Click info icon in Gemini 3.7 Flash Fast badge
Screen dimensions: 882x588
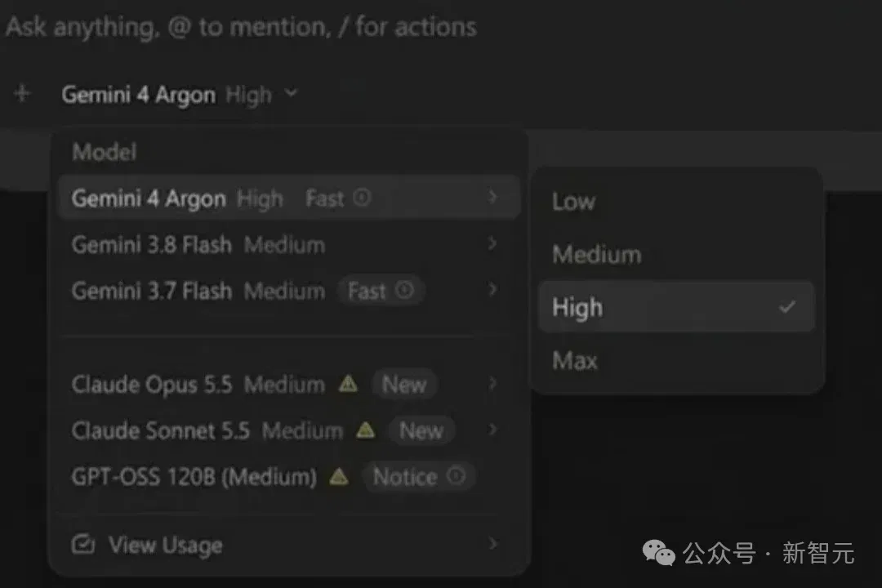pyautogui.click(x=404, y=291)
